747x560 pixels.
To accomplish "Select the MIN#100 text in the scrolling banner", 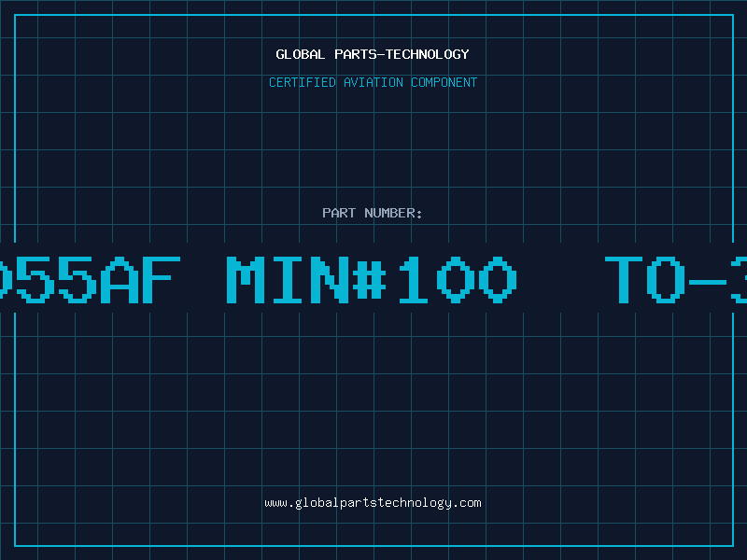I will coord(372,280).
